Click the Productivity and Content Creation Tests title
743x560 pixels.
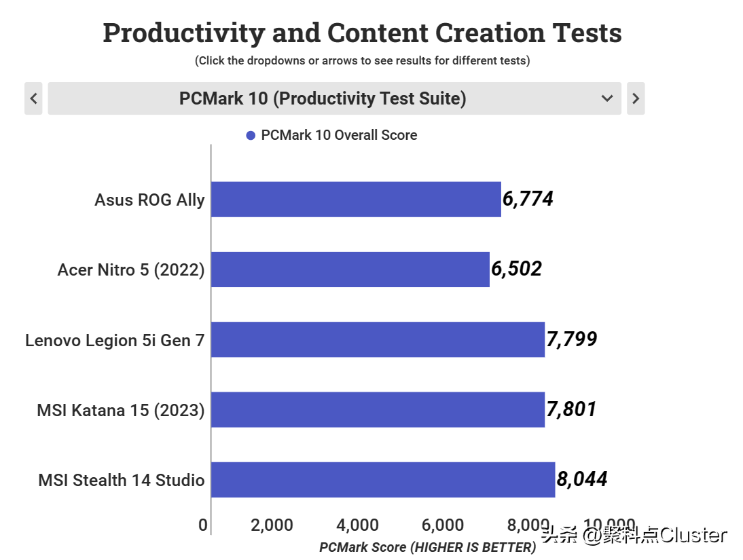coord(362,33)
